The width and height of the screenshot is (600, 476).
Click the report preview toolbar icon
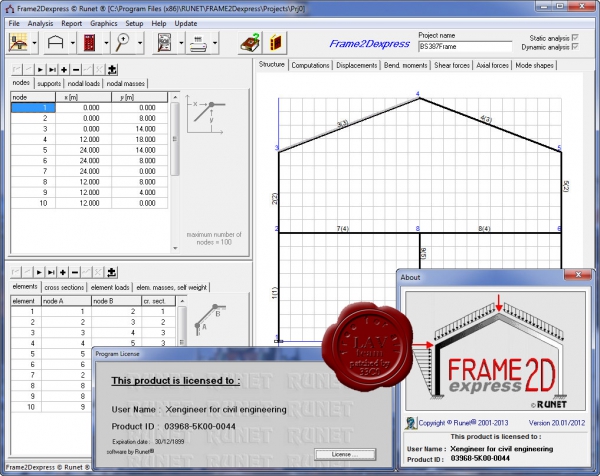164,43
